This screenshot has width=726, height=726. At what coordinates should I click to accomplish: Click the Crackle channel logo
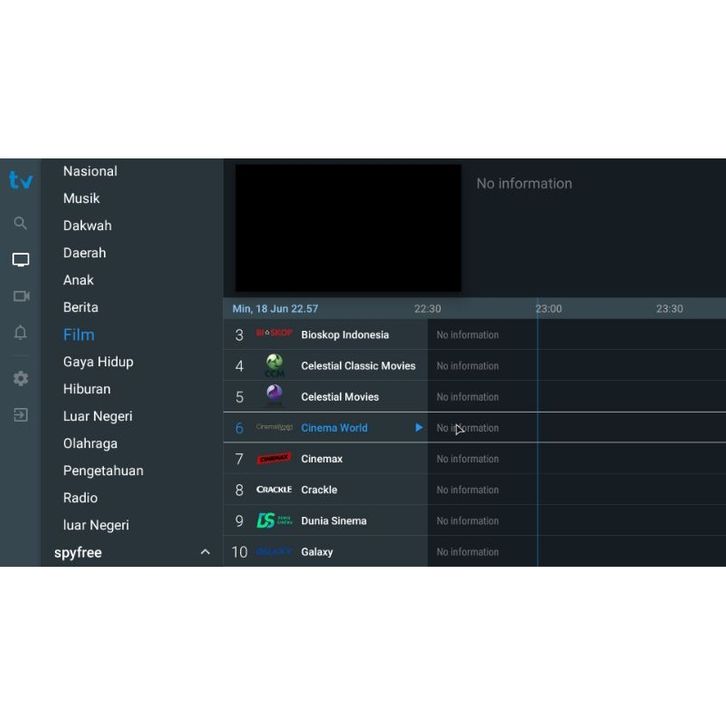(273, 490)
